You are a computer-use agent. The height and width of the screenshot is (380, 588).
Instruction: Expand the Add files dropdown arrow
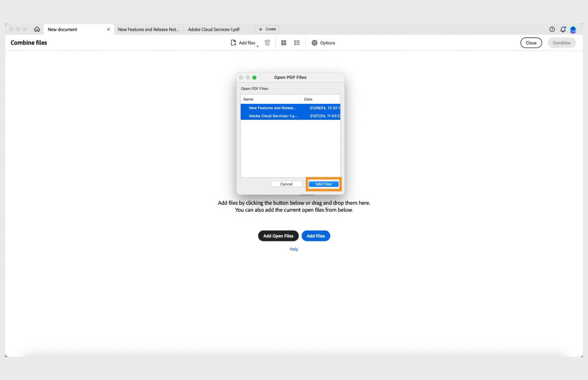[258, 46]
